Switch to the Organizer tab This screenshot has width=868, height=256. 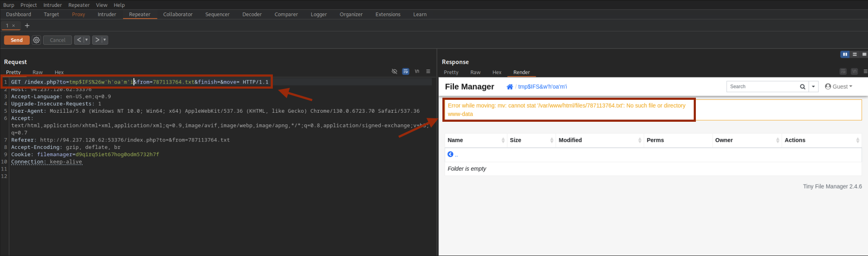click(x=351, y=15)
